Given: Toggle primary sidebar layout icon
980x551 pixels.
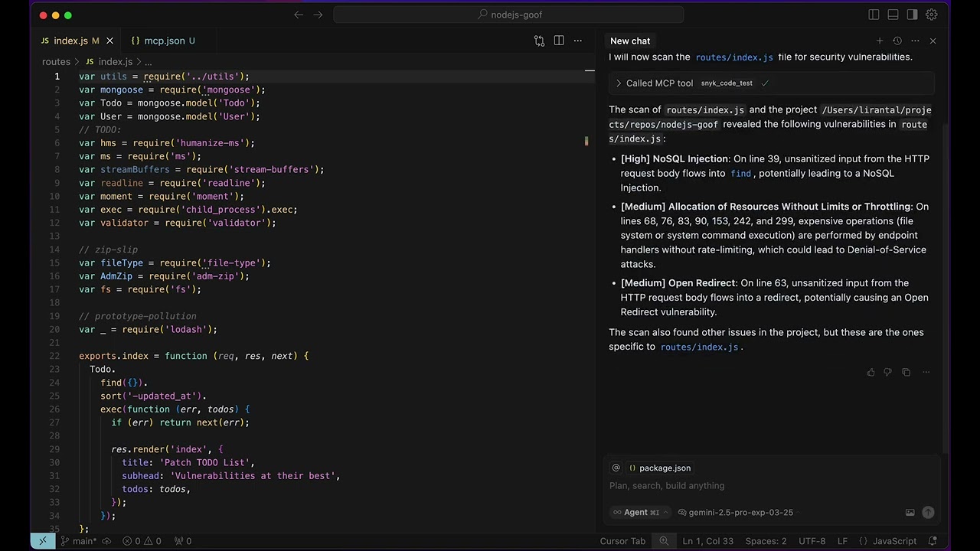Looking at the screenshot, I should pyautogui.click(x=874, y=15).
